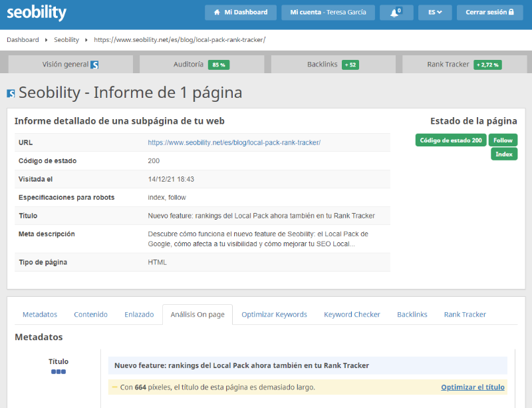
Task: Open the Keyword Checker tab
Action: [x=352, y=315]
